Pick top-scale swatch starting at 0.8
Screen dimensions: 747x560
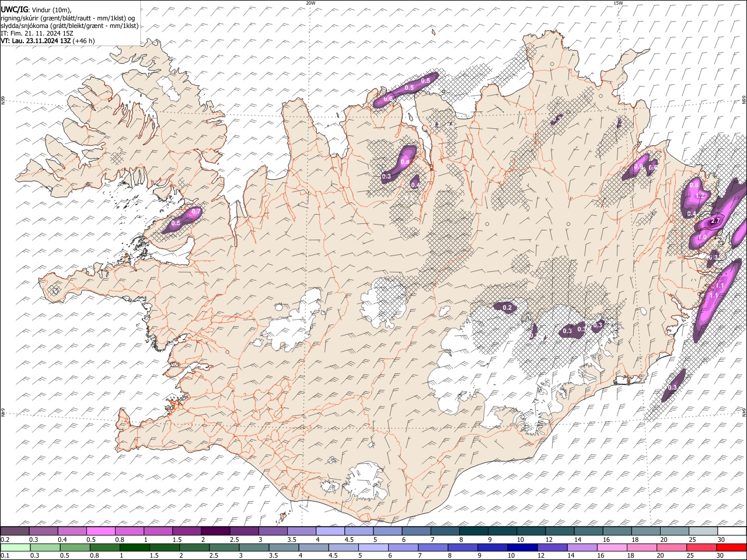coord(129,531)
